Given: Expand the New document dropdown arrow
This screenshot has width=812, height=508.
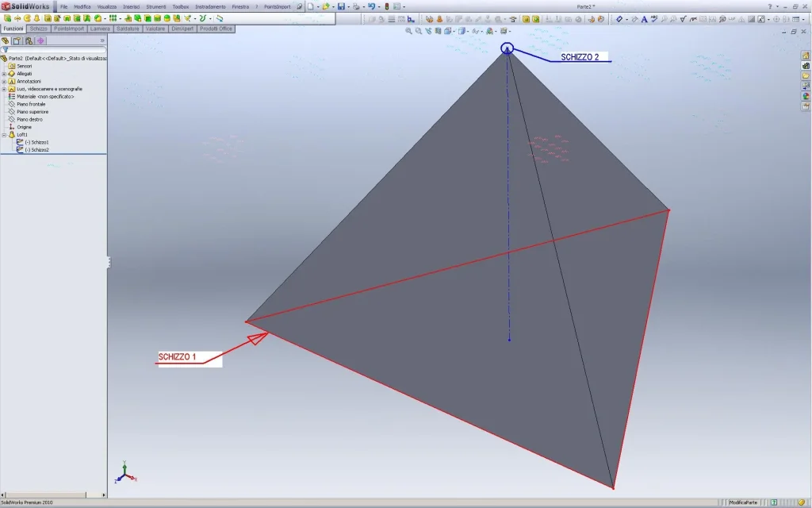Looking at the screenshot, I should (x=317, y=6).
